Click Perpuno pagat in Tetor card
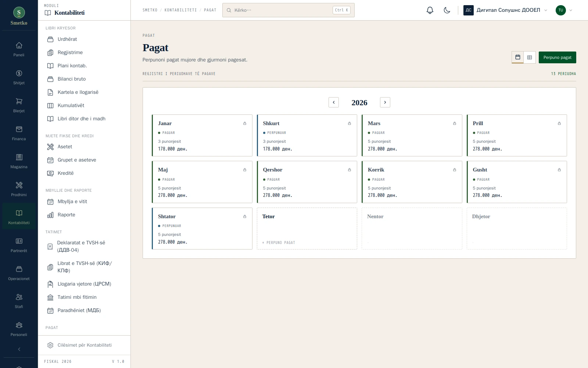The height and width of the screenshot is (368, 588). pos(279,243)
